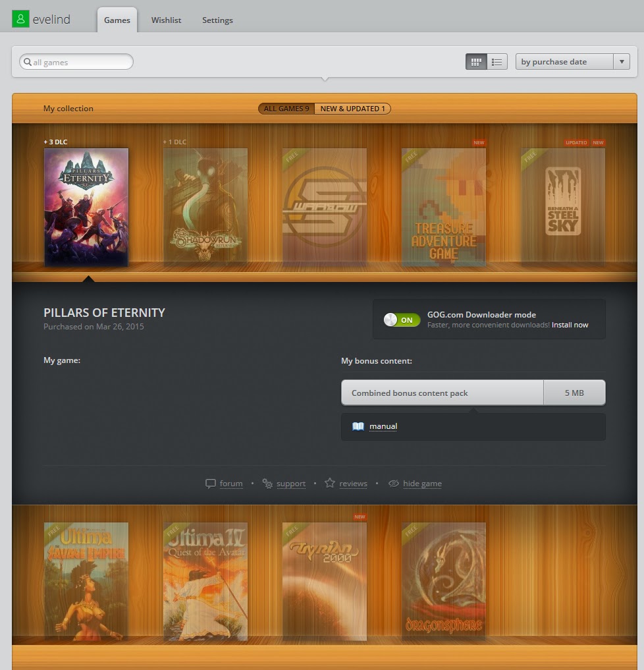Click the PILLARS OF ETERNITY title heading
The height and width of the screenshot is (670, 644).
point(104,313)
